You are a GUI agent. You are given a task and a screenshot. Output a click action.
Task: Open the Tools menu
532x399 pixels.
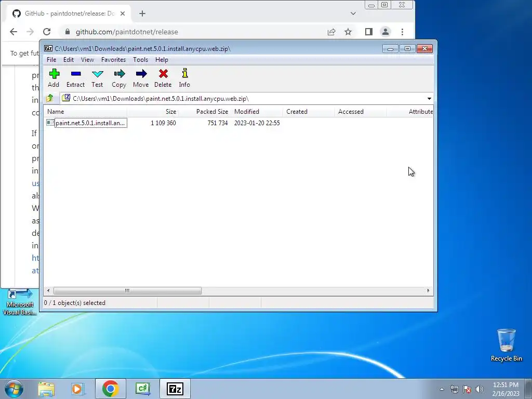click(x=140, y=60)
